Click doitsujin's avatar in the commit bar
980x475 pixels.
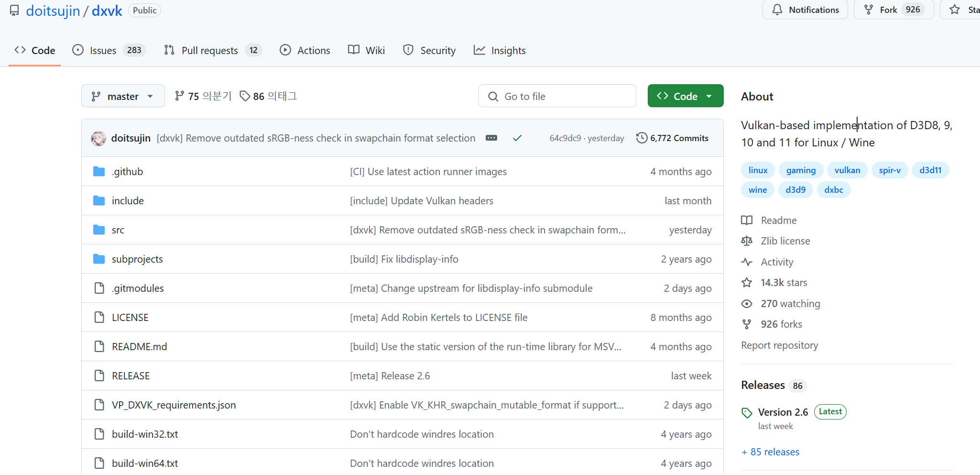(98, 138)
